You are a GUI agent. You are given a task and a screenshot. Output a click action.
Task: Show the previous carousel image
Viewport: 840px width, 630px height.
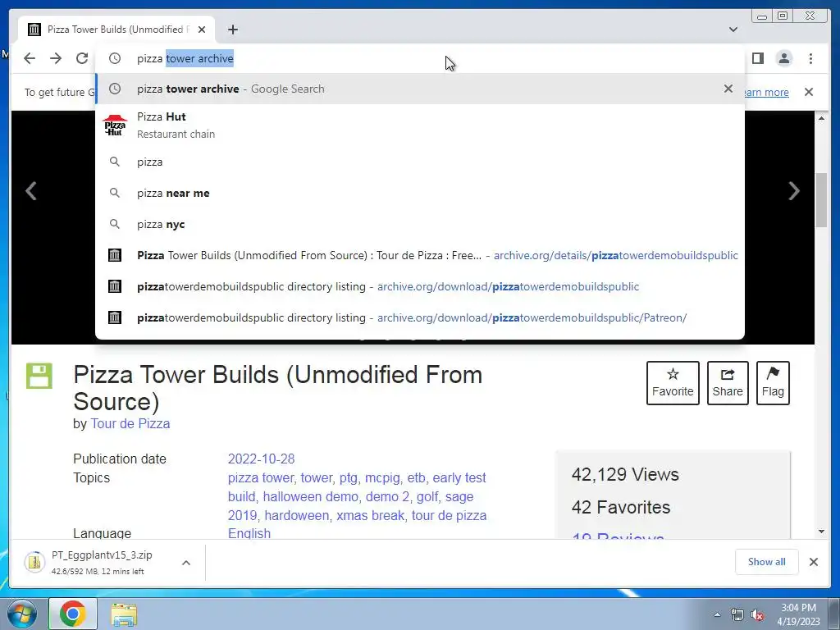point(31,190)
